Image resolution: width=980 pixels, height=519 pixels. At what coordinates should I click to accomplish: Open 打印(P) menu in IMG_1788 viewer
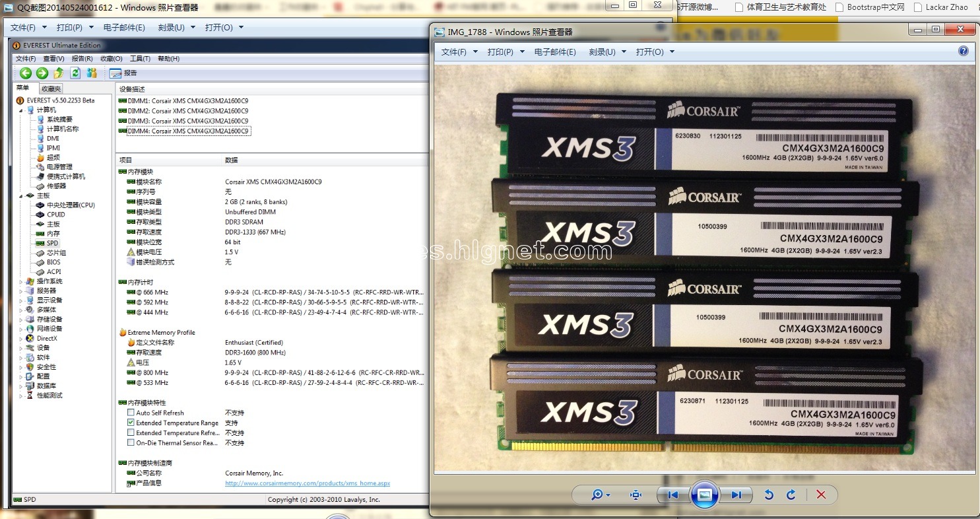(x=506, y=52)
